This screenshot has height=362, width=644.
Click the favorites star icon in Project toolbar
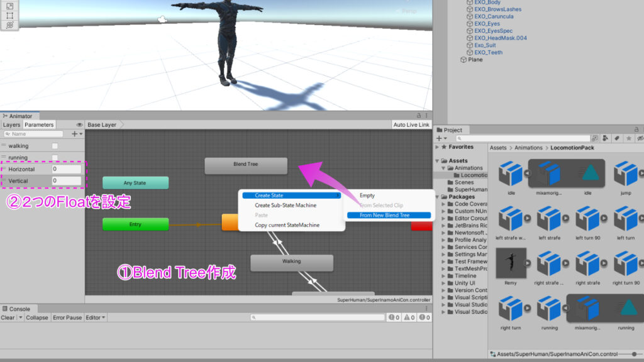coord(628,137)
